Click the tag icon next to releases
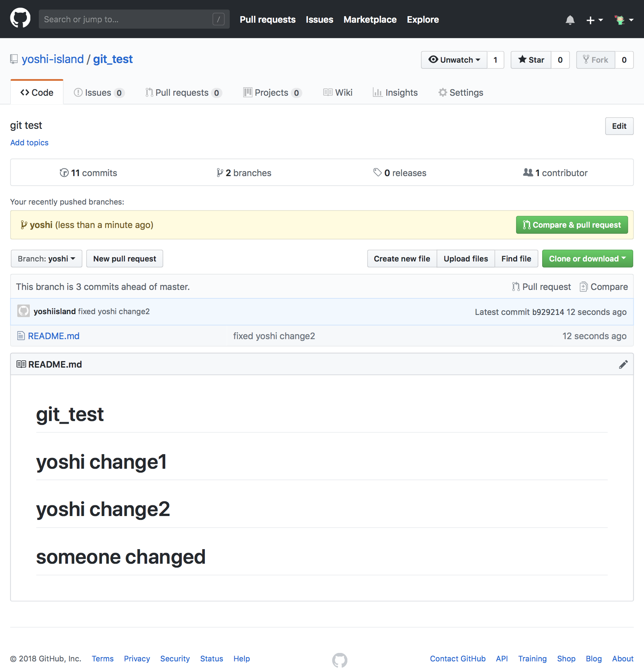 point(377,173)
